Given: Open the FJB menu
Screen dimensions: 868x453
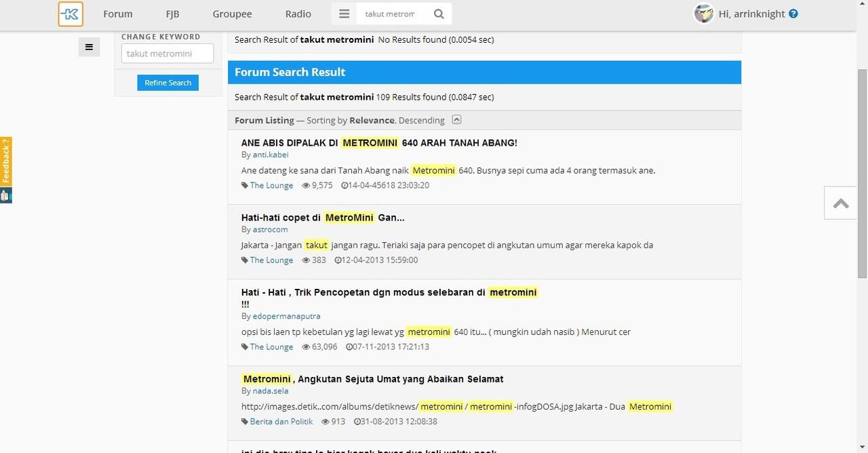Looking at the screenshot, I should tap(172, 14).
